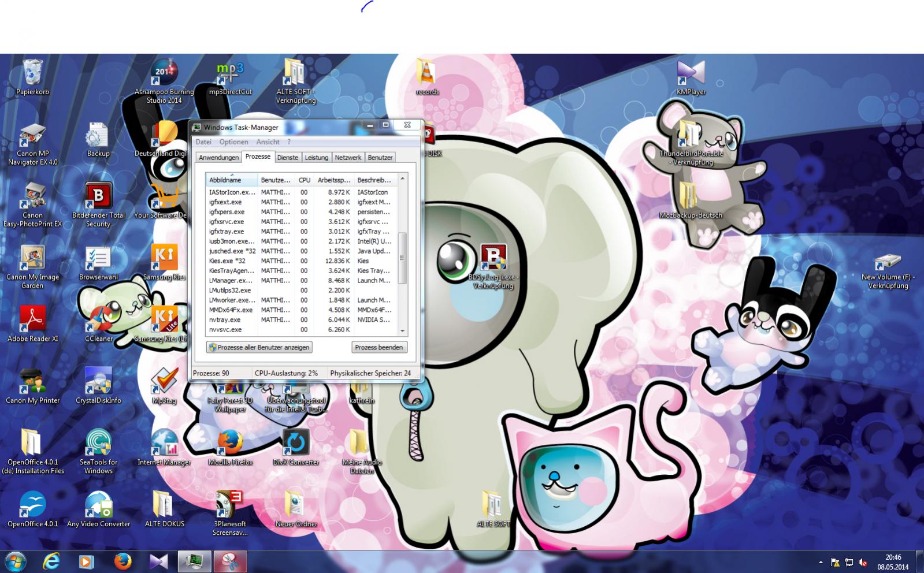Screen dimensions: 924x573
Task: Open Datei menu in Task-Manager
Action: (x=203, y=142)
